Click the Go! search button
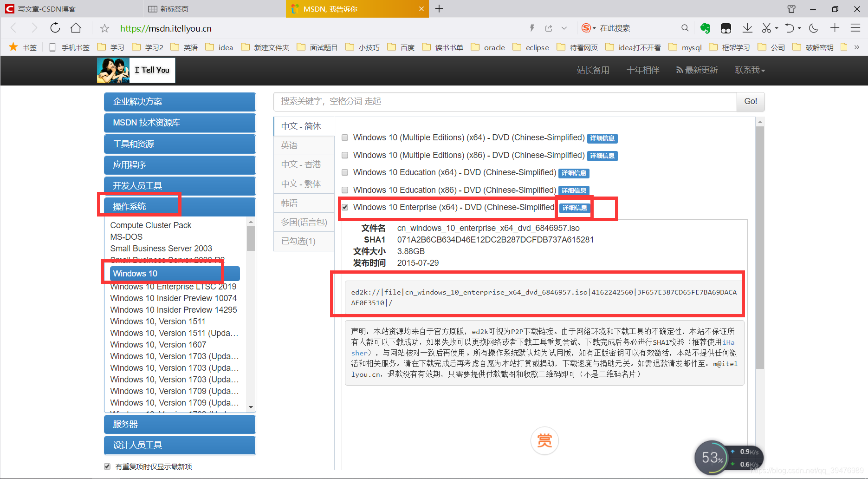 (x=751, y=101)
